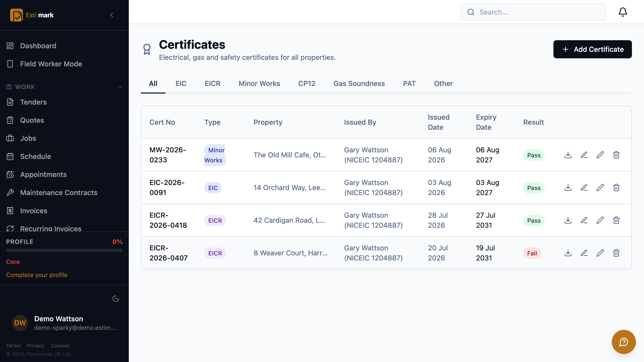Viewport: 644px width, 362px height.
Task: Open the Invoices page
Action: point(64,211)
